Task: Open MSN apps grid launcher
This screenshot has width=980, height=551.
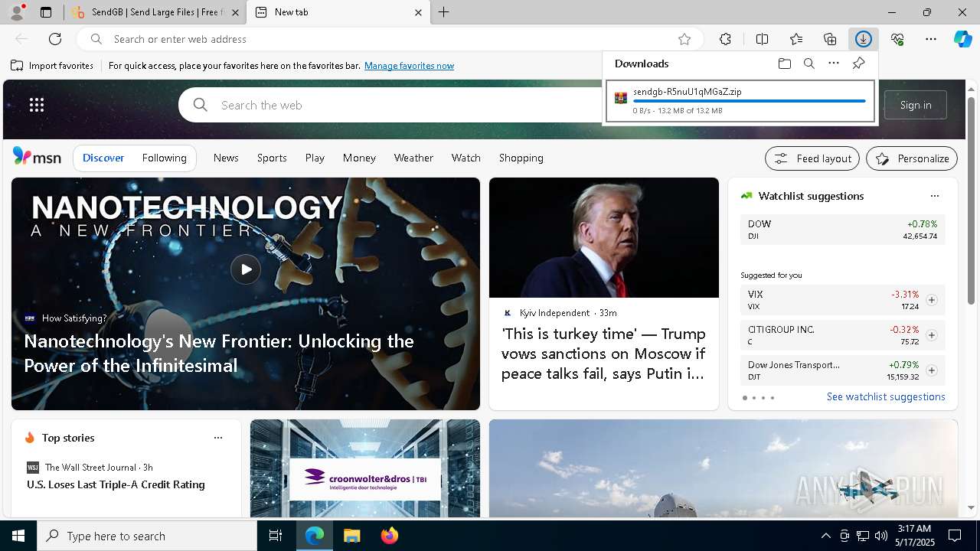Action: (x=37, y=105)
